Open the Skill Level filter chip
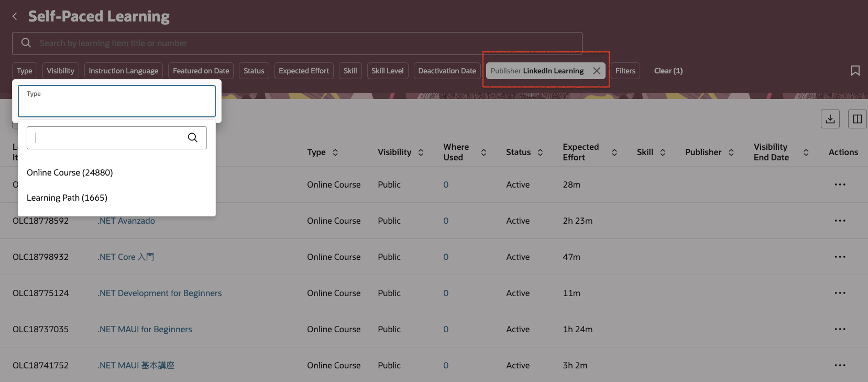 coord(388,71)
